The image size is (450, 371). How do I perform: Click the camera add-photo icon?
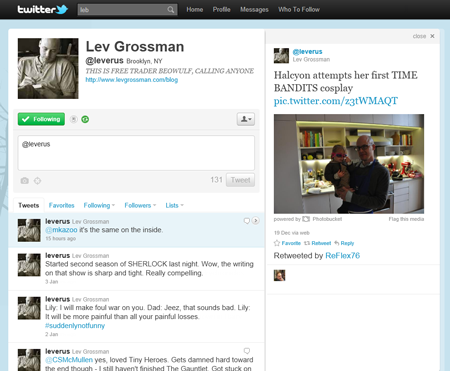coord(24,181)
